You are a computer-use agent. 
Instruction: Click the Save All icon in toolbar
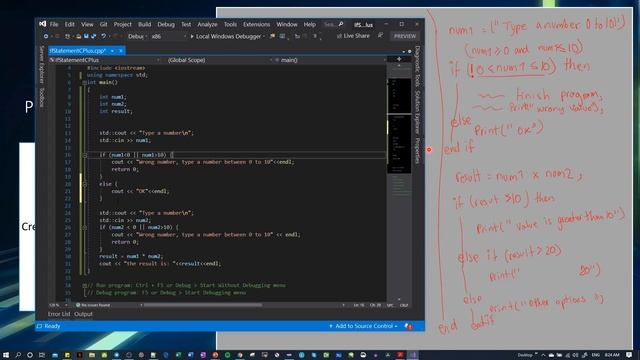click(x=93, y=36)
